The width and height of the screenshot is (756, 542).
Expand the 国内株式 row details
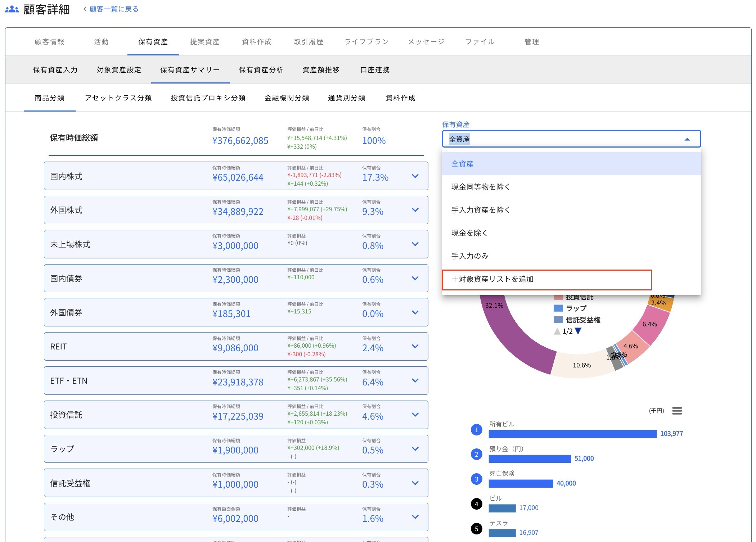click(415, 176)
